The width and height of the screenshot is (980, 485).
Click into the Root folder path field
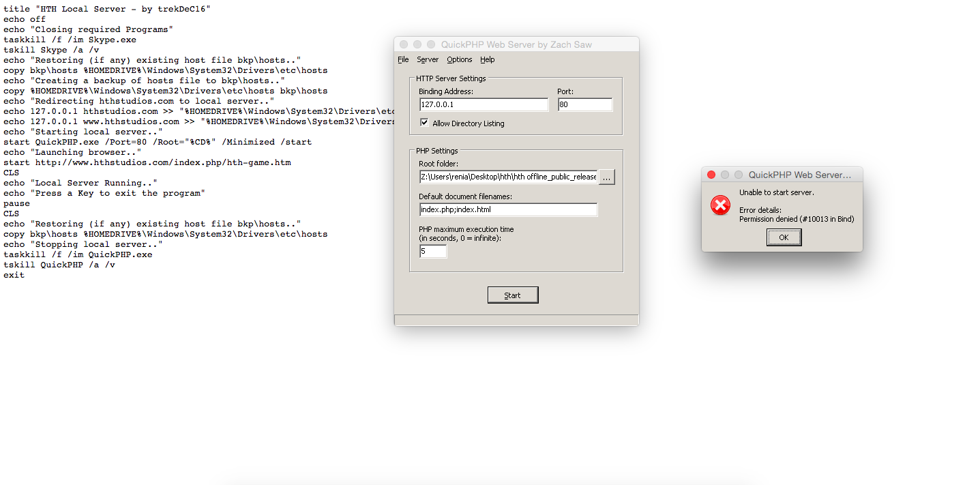pyautogui.click(x=508, y=177)
